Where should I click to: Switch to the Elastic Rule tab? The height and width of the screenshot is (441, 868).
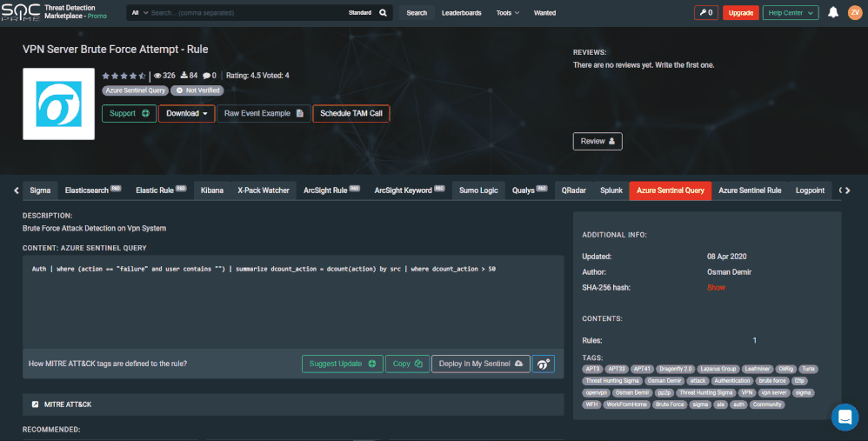[161, 190]
